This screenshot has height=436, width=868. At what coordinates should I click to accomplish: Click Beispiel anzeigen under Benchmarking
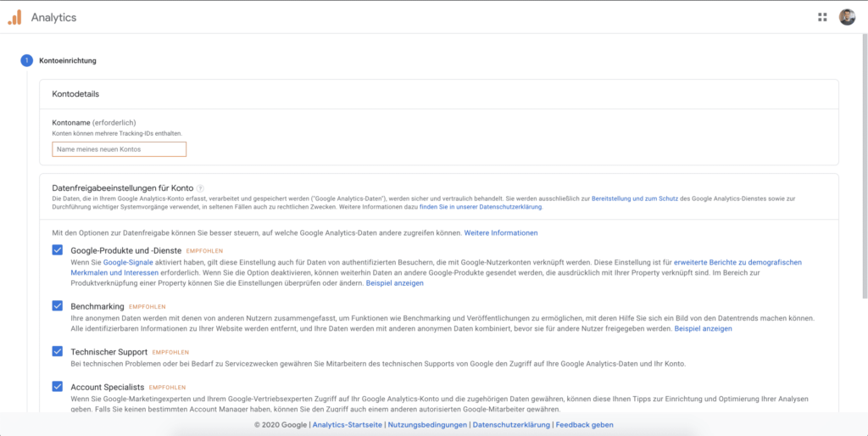point(703,328)
